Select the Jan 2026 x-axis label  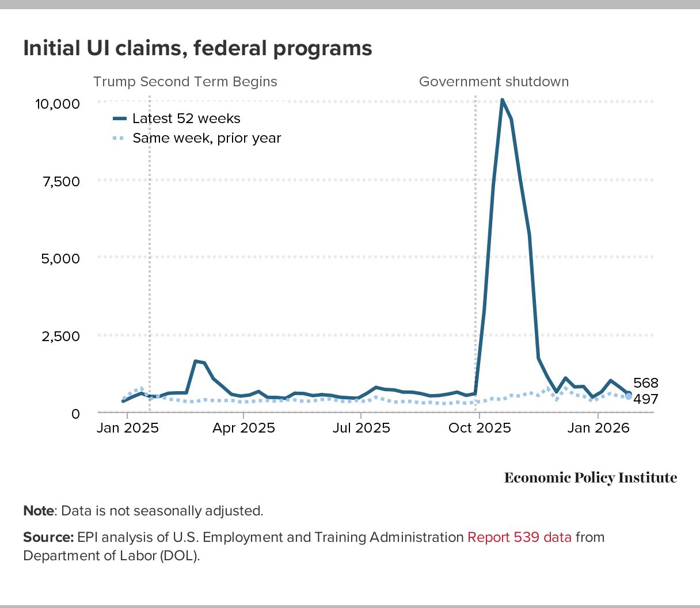coord(598,428)
